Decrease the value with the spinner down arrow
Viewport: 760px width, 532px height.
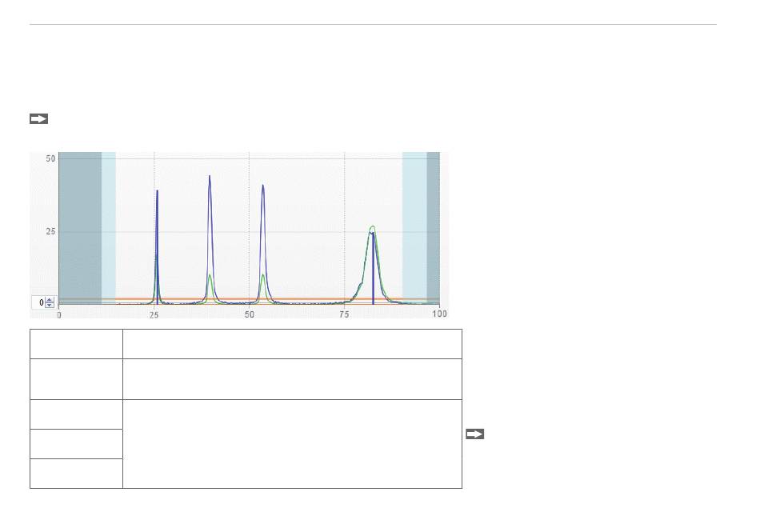50,306
